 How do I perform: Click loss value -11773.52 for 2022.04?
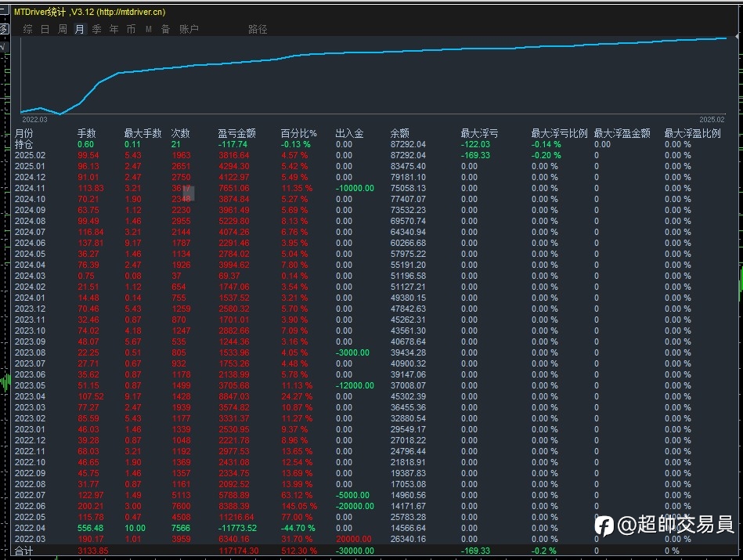click(x=237, y=528)
